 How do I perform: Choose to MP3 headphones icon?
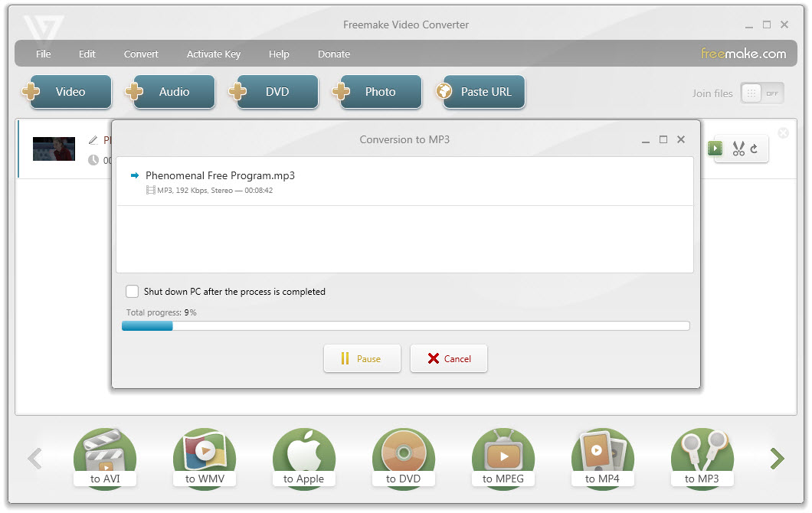(x=702, y=458)
